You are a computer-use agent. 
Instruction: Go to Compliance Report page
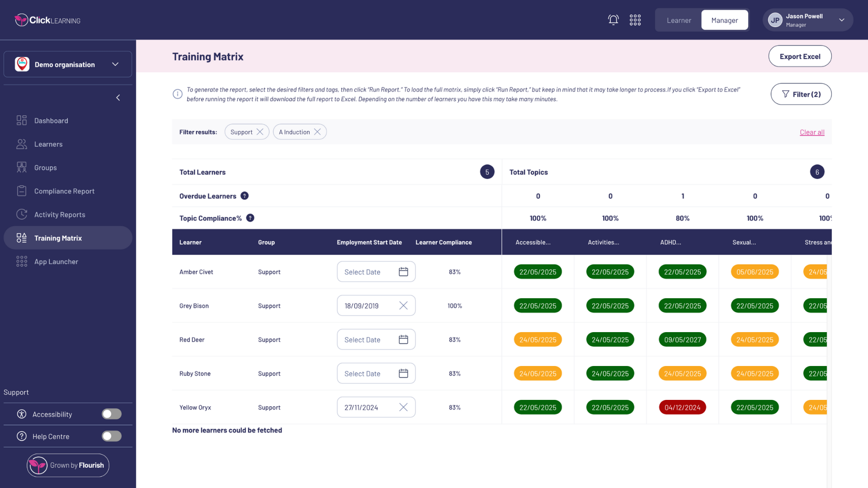(64, 191)
